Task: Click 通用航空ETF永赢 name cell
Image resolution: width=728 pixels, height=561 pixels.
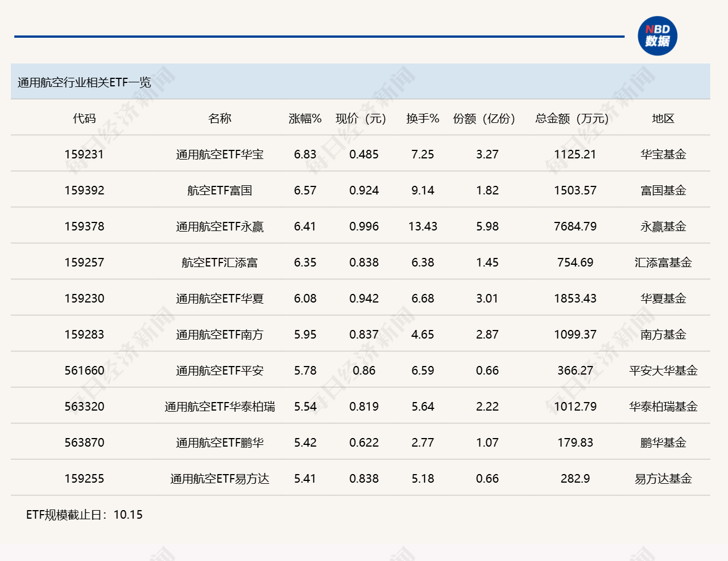Action: pyautogui.click(x=220, y=226)
